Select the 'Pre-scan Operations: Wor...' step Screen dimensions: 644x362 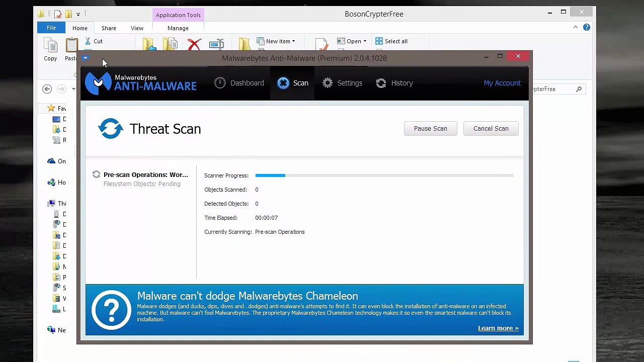146,175
